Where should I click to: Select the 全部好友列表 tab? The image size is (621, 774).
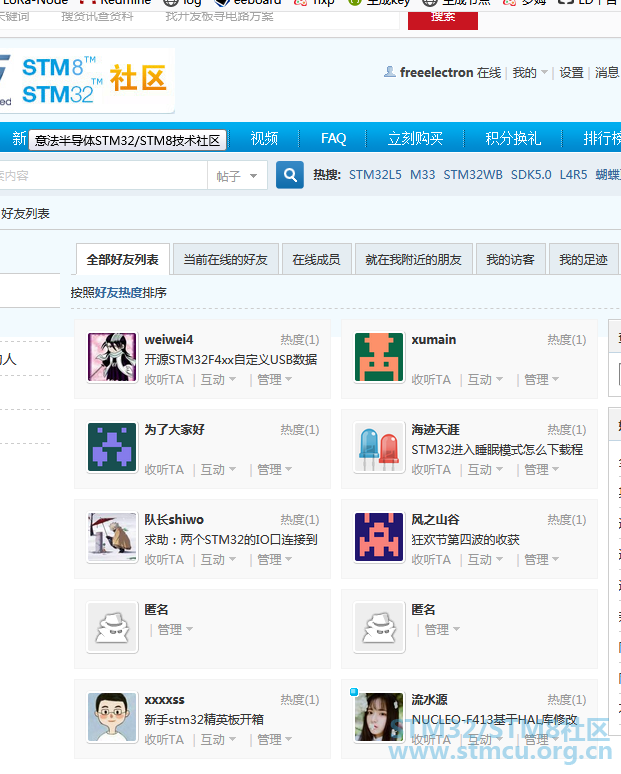122,259
